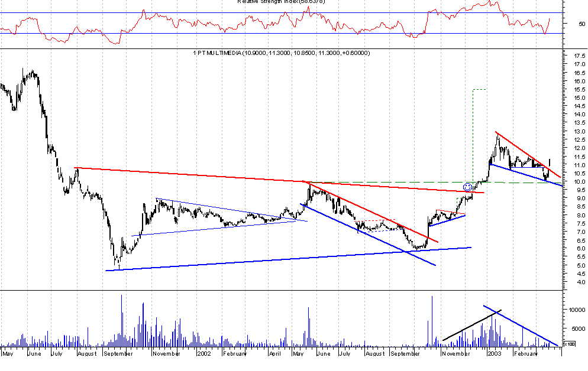Click the 17.0 price axis label
588x371 pixels.
coord(580,64)
